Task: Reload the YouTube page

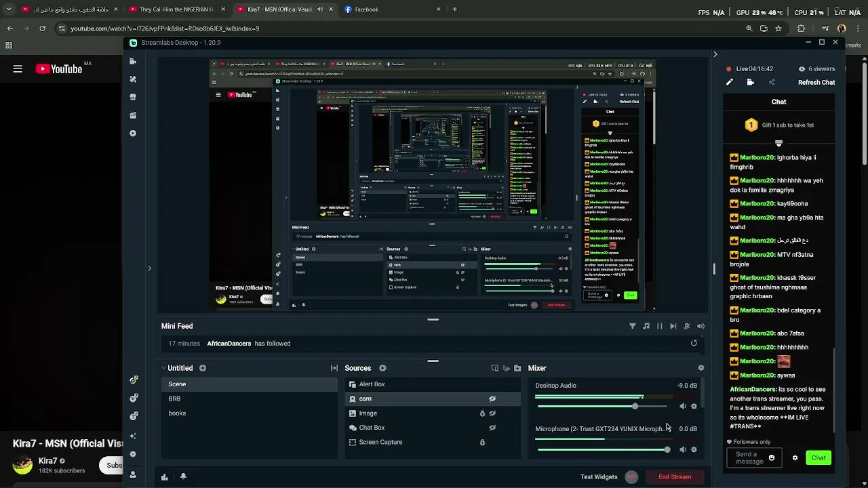Action: (42, 28)
